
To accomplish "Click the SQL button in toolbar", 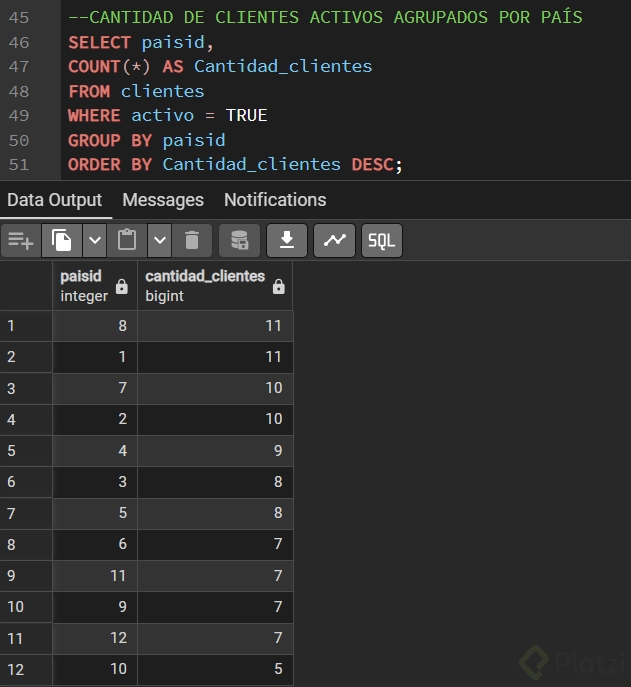I will point(381,240).
